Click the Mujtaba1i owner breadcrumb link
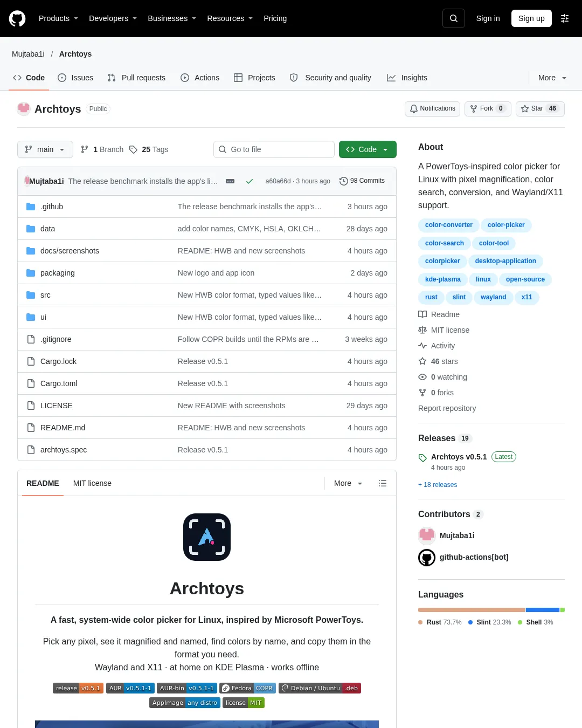Image resolution: width=582 pixels, height=728 pixels. tap(28, 54)
